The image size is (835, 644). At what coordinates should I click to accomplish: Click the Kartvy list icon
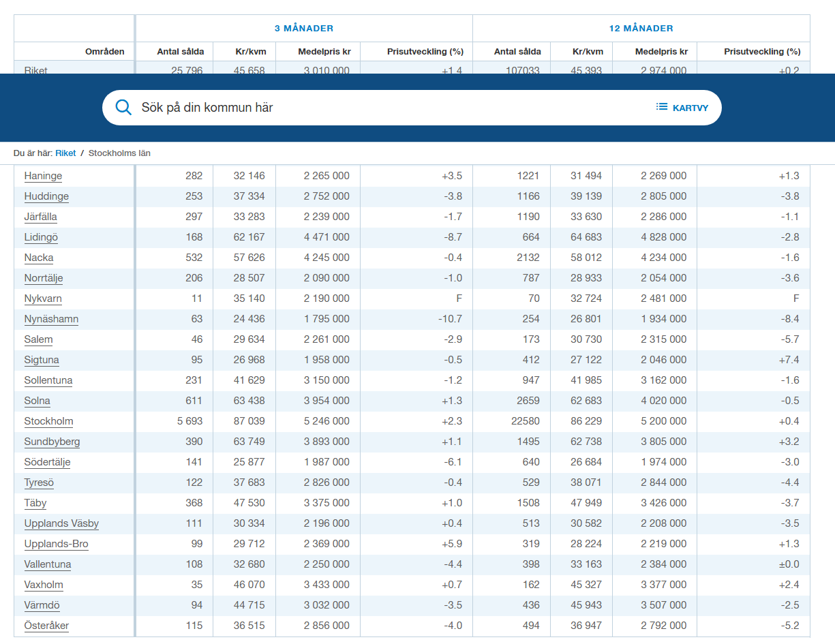click(662, 107)
